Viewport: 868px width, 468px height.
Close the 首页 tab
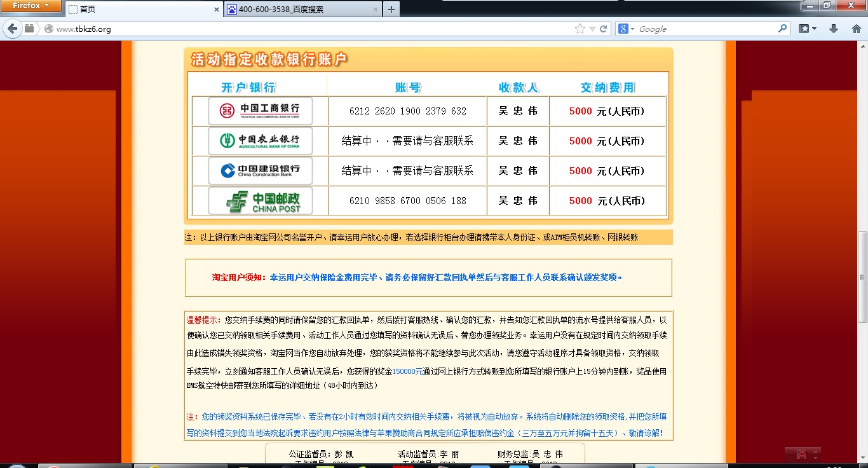pyautogui.click(x=216, y=10)
